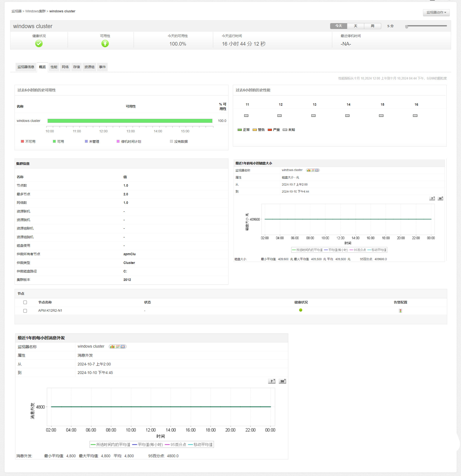Click the 仲裁磁盘路径 value C:
Image resolution: width=461 pixels, height=476 pixels.
tap(125, 271)
